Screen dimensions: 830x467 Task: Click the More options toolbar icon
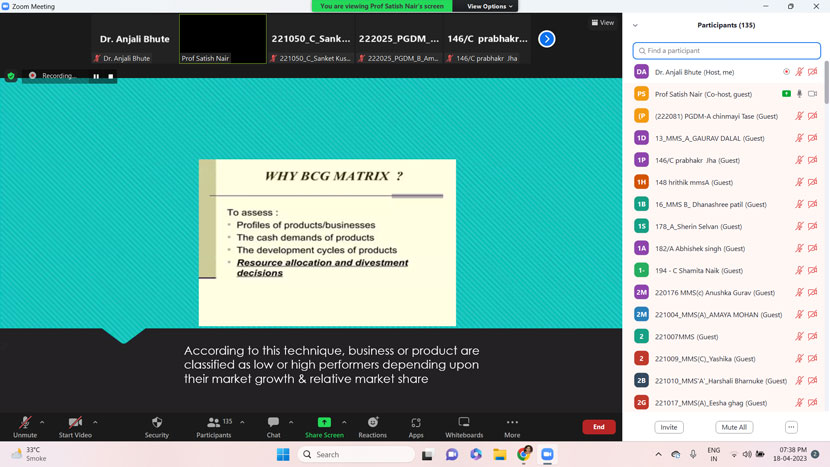click(512, 426)
